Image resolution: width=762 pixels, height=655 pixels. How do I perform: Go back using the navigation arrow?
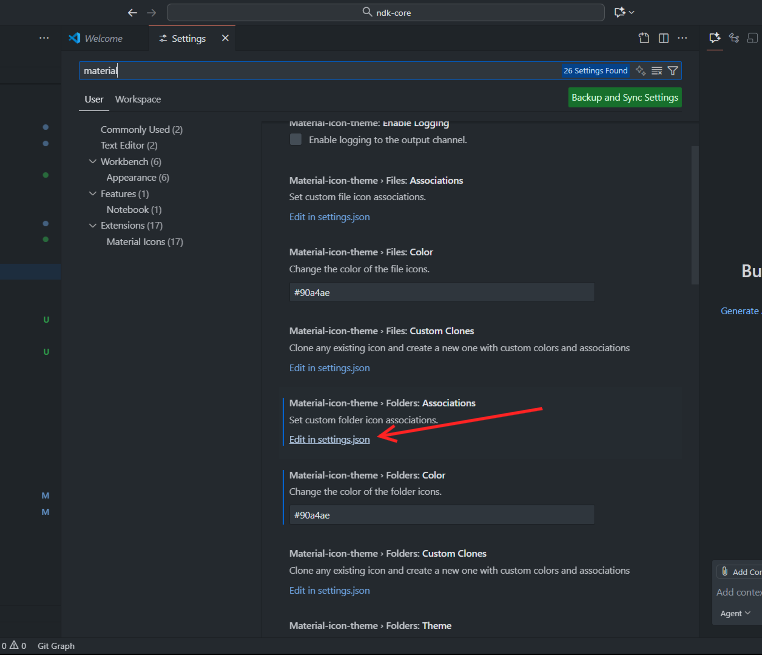(132, 12)
